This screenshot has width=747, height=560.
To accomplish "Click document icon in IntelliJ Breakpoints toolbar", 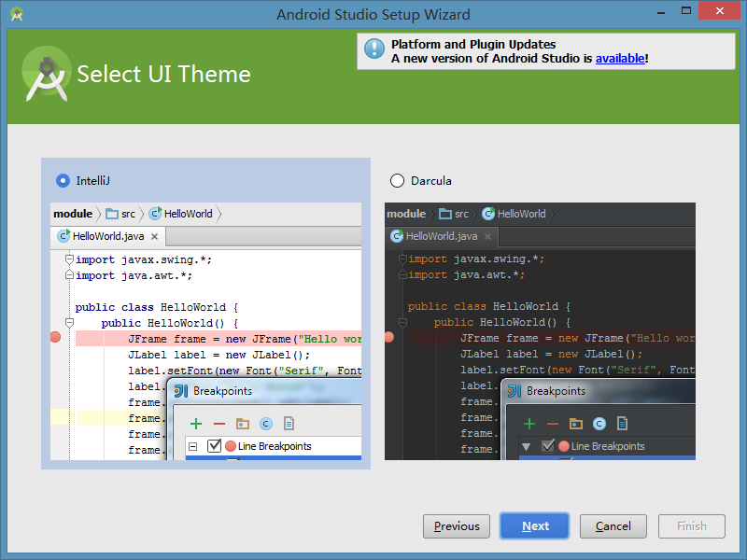I will tap(289, 424).
